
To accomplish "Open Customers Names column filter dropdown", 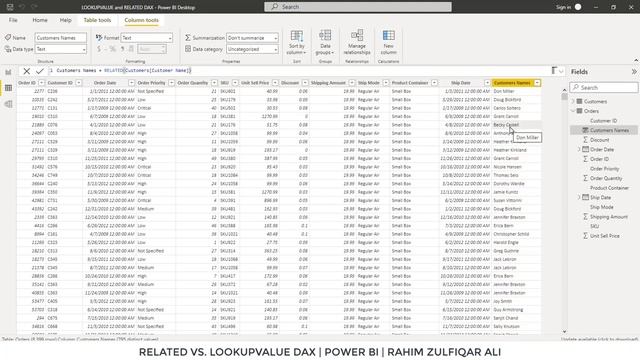I will 537,83.
